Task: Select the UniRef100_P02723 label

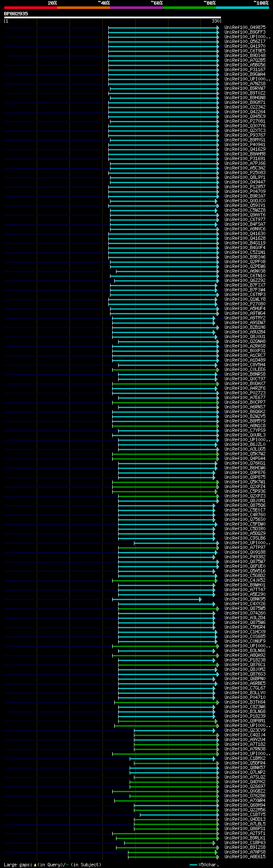Action: click(245, 393)
